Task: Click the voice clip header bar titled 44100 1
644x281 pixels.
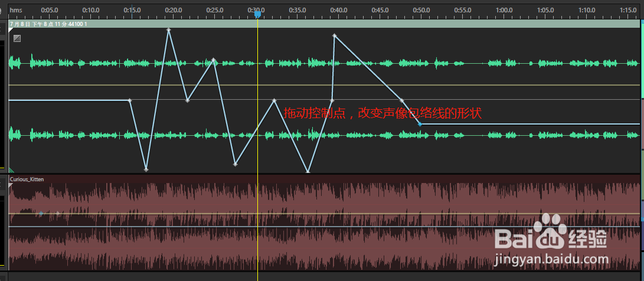Action: tap(325, 24)
